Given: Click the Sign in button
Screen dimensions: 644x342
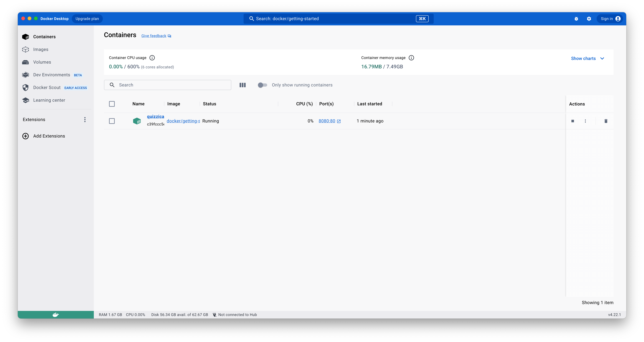Looking at the screenshot, I should coord(610,19).
